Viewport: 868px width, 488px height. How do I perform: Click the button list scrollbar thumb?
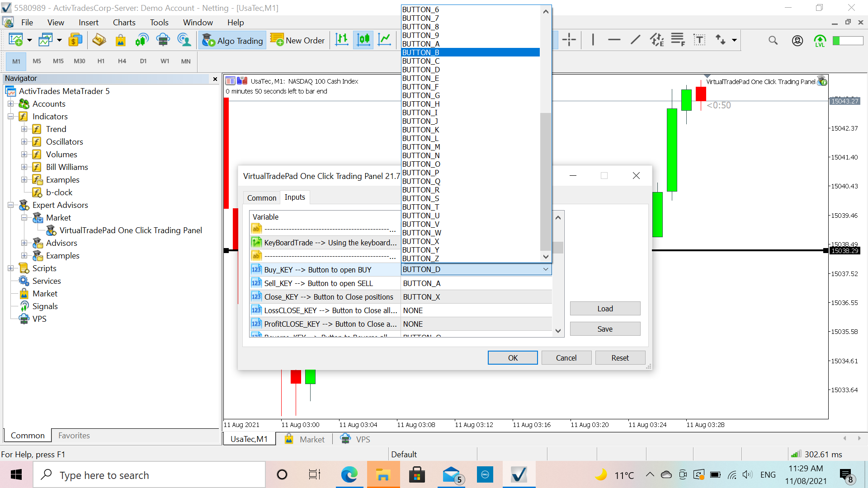click(x=546, y=181)
